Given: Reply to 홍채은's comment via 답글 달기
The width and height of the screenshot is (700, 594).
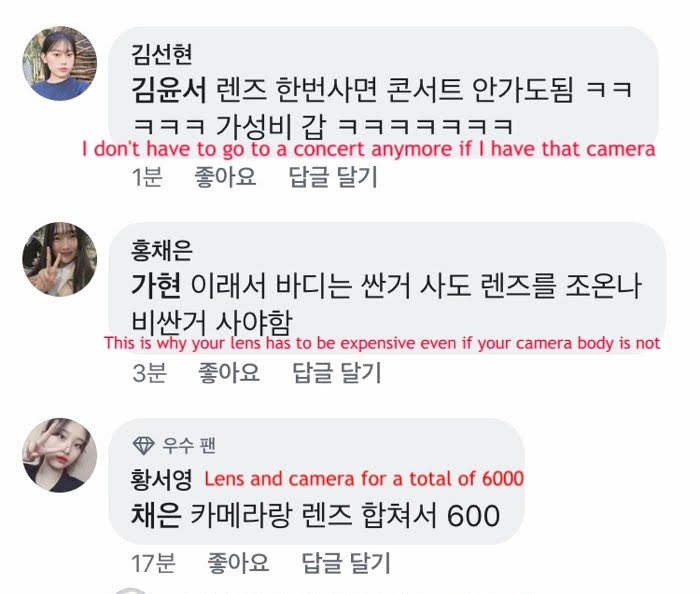Looking at the screenshot, I should point(337,372).
